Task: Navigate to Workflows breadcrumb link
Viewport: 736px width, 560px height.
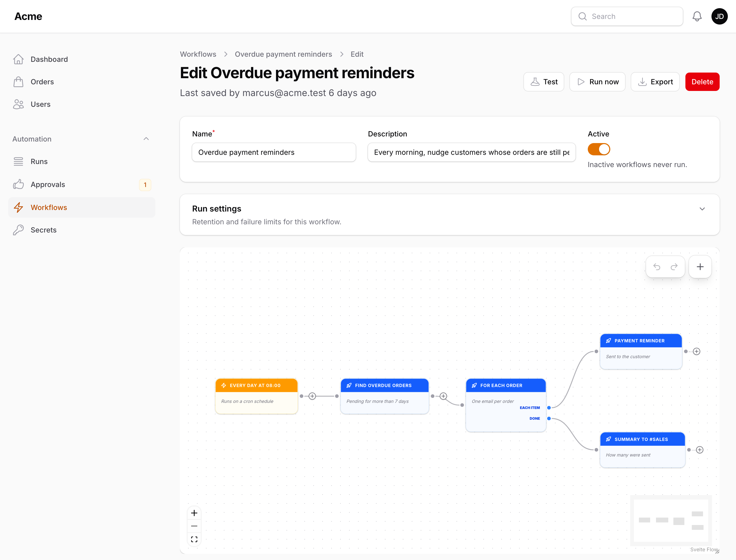Action: point(198,54)
